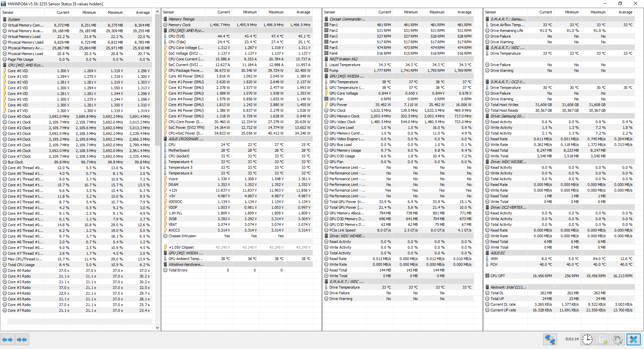
Task: Select the Total CPU Usage row
Action: (x=77, y=265)
